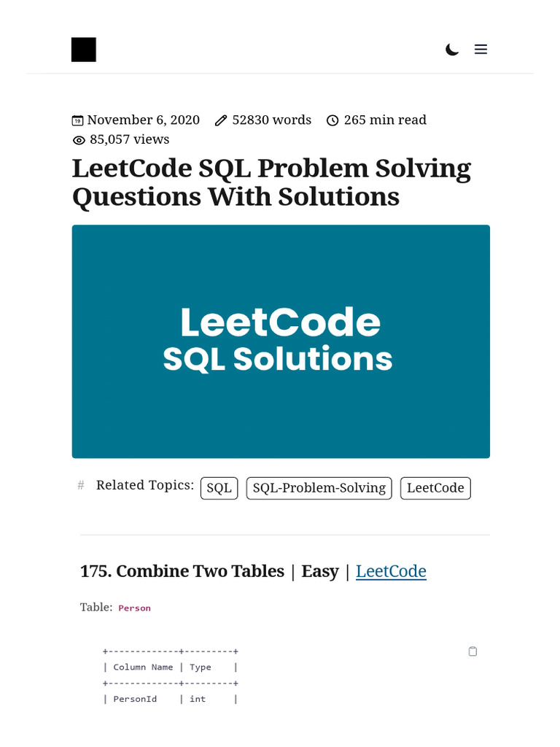Click the pencil icon beside word count
This screenshot has width=560, height=747.
pos(221,120)
